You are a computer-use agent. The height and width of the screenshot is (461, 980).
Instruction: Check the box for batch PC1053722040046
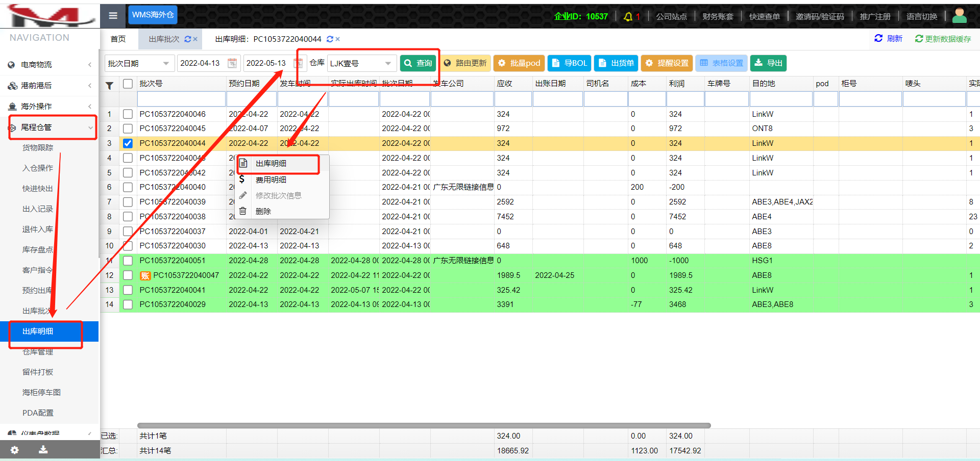[x=128, y=114]
